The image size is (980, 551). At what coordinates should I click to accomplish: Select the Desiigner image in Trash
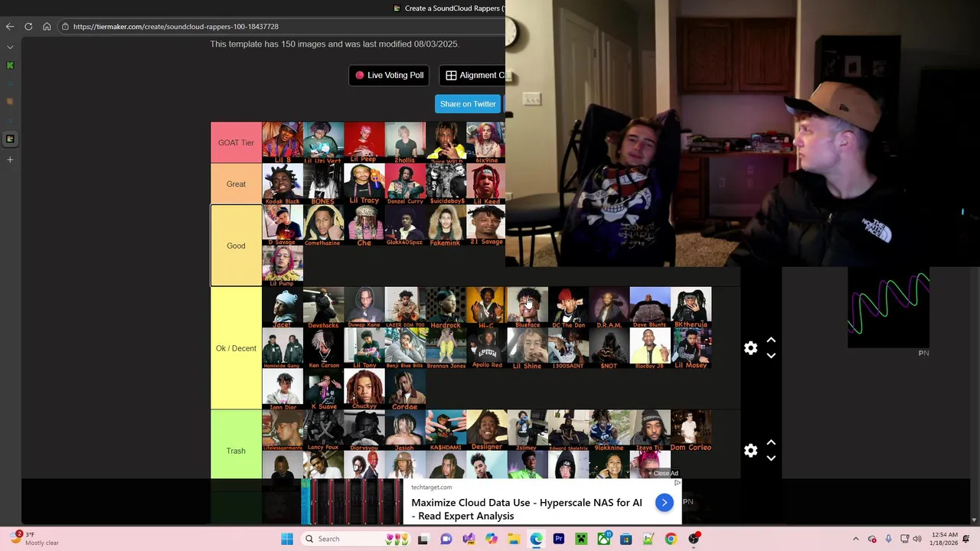coord(486,430)
